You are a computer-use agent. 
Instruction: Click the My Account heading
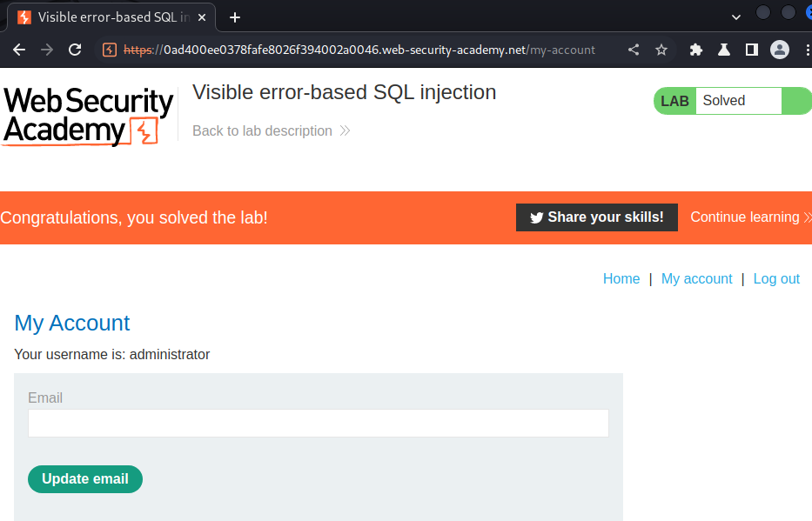(x=72, y=324)
